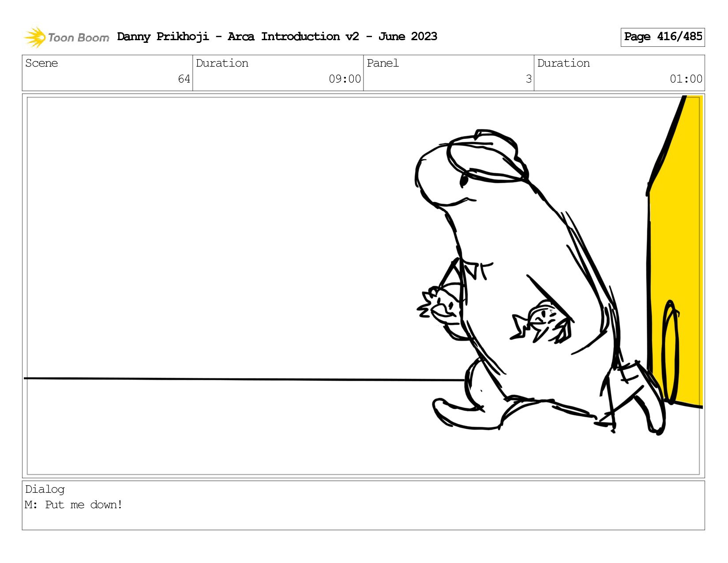This screenshot has height=563, width=728.
Task: Click the 'Dialog' label
Action: 45,489
